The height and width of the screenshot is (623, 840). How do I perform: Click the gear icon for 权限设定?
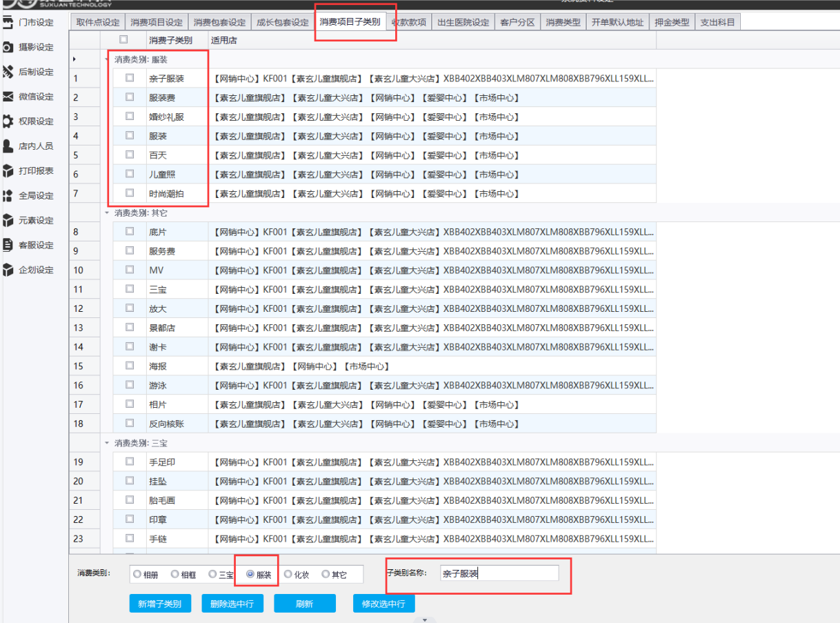pos(8,121)
